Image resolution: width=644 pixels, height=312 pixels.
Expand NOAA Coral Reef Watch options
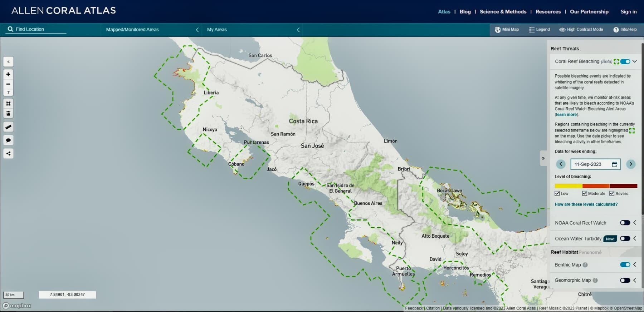tap(635, 223)
